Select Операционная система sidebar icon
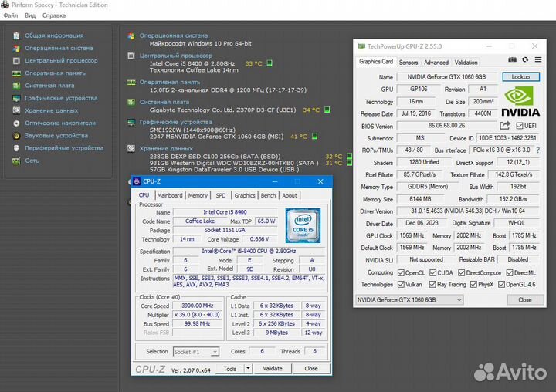Viewport: 556px width, 392px height. click(16, 48)
